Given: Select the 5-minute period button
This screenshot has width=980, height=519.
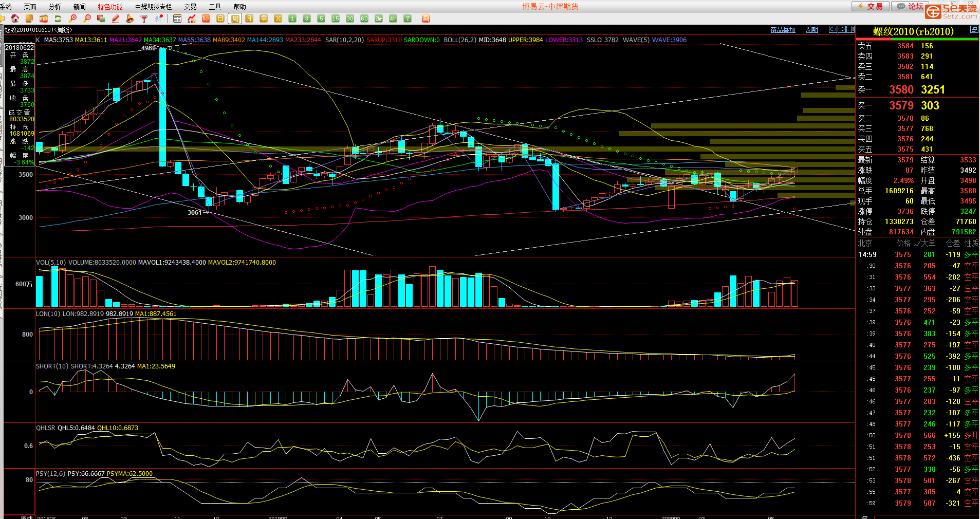Looking at the screenshot, I should (321, 18).
